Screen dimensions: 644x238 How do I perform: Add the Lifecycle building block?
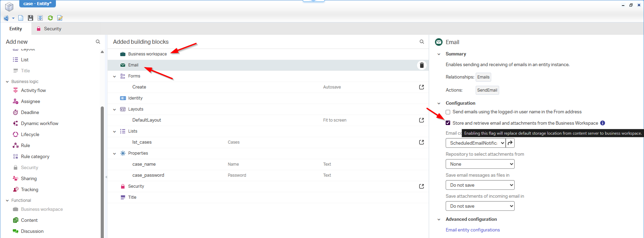click(30, 134)
